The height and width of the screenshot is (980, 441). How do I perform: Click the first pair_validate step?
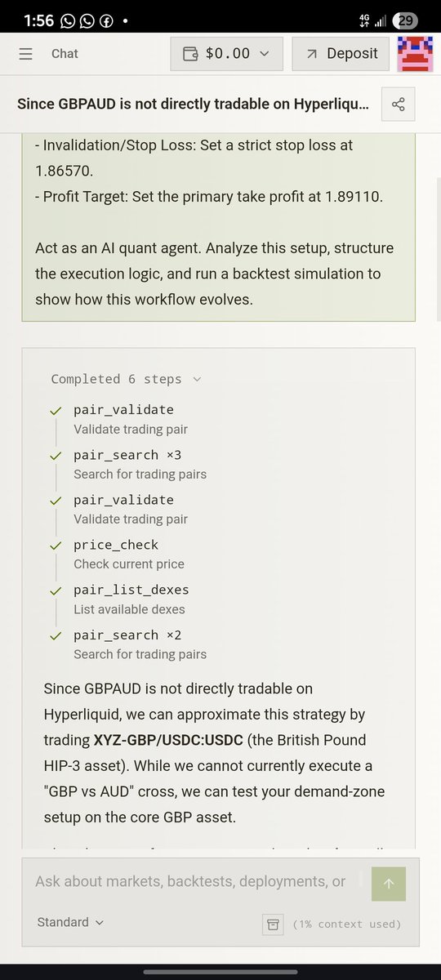tap(123, 410)
